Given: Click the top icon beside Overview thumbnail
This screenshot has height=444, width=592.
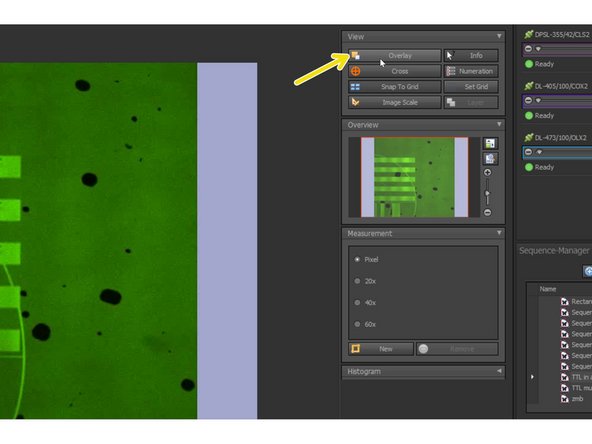Looking at the screenshot, I should tap(490, 143).
